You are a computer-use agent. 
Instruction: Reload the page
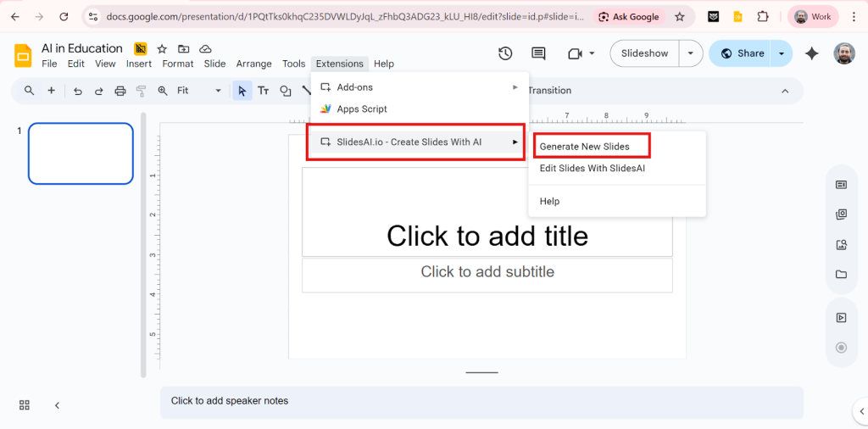point(64,17)
